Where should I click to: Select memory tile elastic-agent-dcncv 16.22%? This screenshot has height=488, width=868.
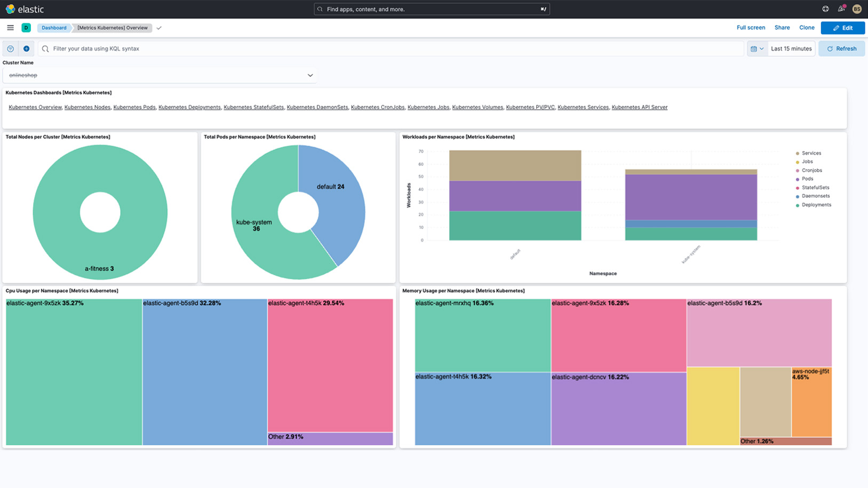click(x=618, y=409)
